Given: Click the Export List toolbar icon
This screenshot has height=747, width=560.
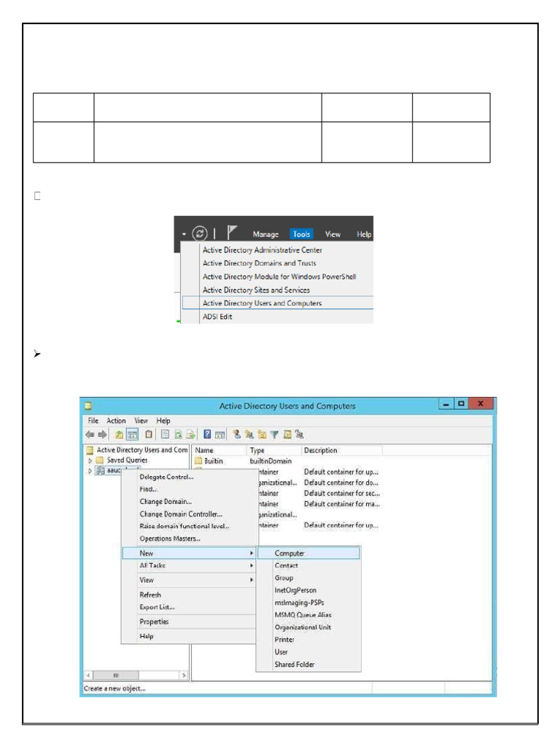Looking at the screenshot, I should click(x=190, y=434).
